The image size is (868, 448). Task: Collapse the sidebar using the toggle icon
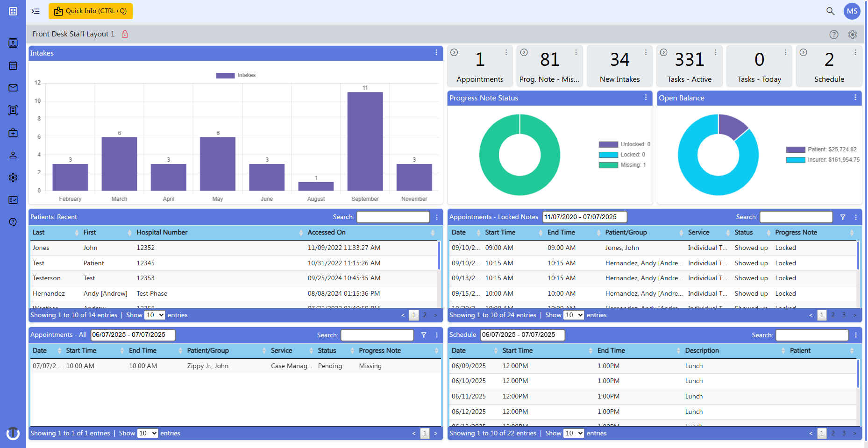pos(36,11)
